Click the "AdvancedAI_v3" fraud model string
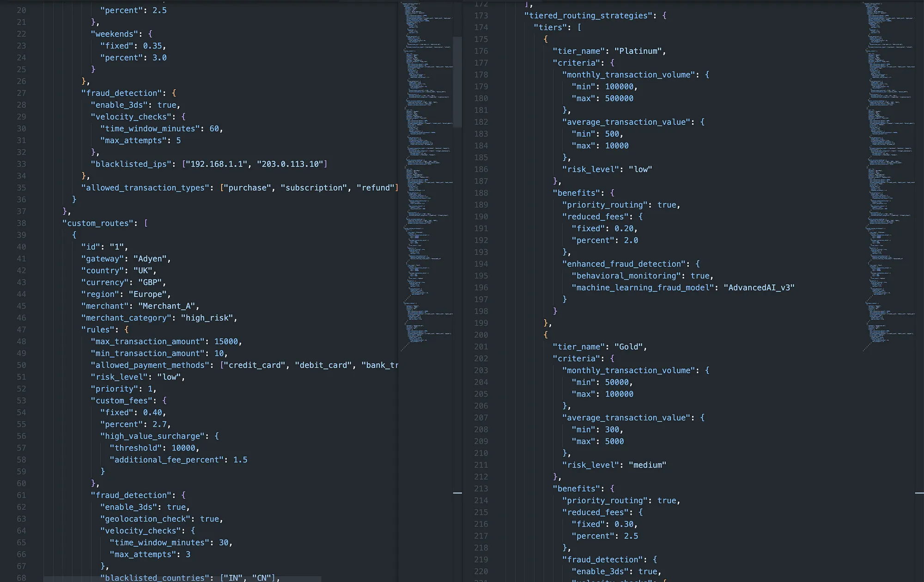The image size is (924, 582). click(x=760, y=287)
